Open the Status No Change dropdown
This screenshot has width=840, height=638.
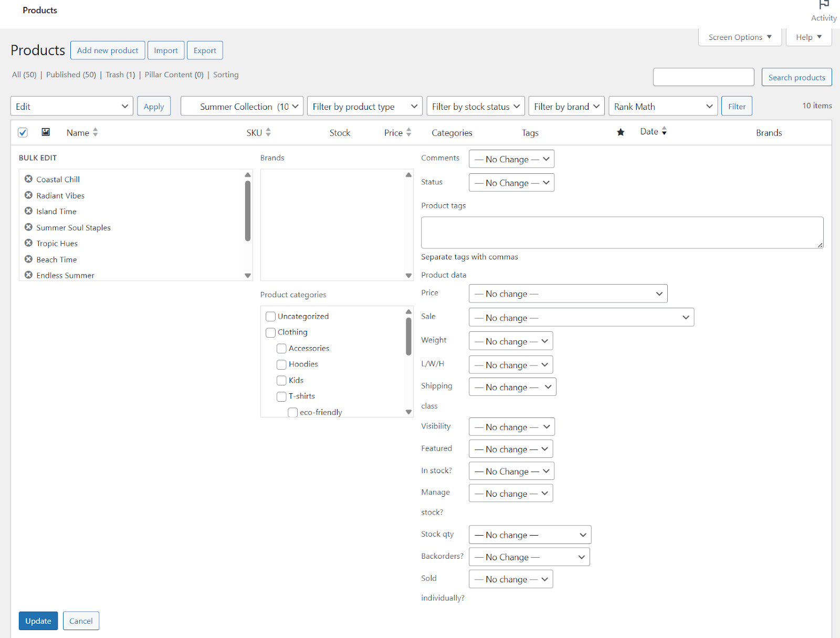(511, 183)
